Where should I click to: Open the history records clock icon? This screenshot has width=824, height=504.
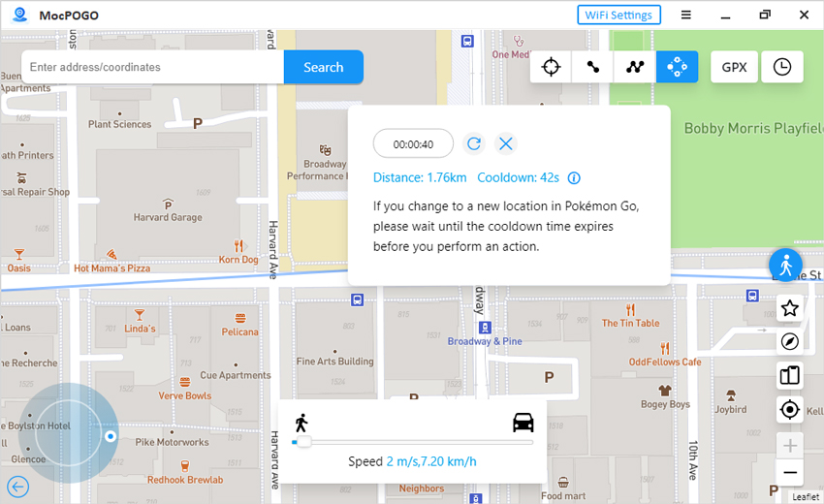click(x=782, y=67)
